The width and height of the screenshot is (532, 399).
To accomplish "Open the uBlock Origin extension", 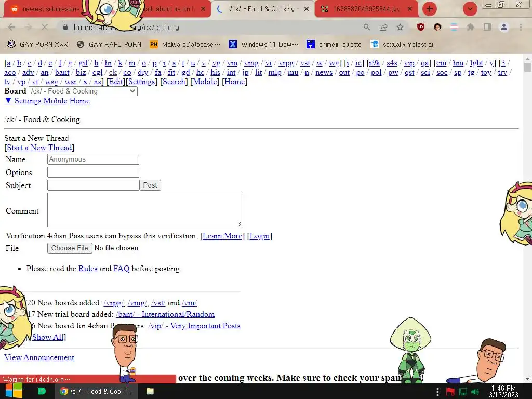I will coord(421,27).
